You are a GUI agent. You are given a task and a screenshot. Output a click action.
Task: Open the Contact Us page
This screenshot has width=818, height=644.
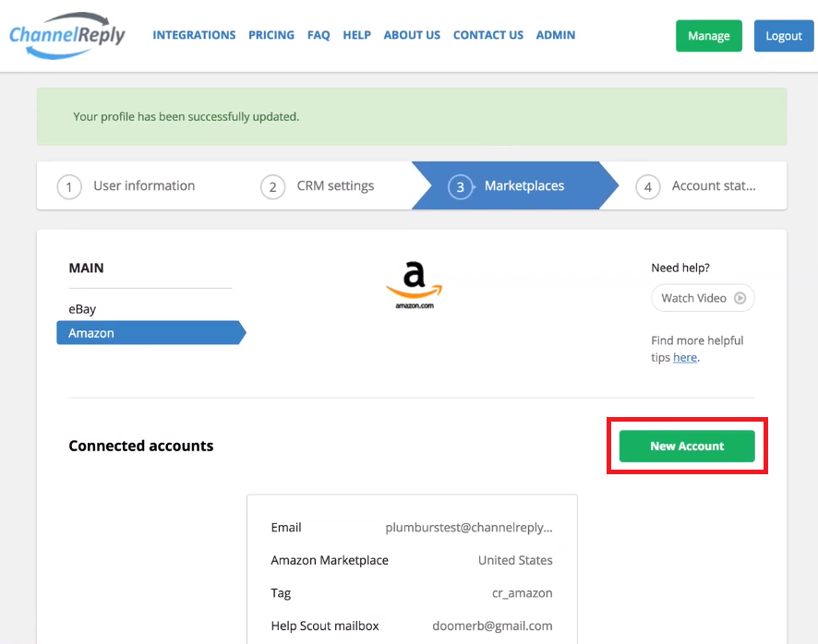(488, 35)
